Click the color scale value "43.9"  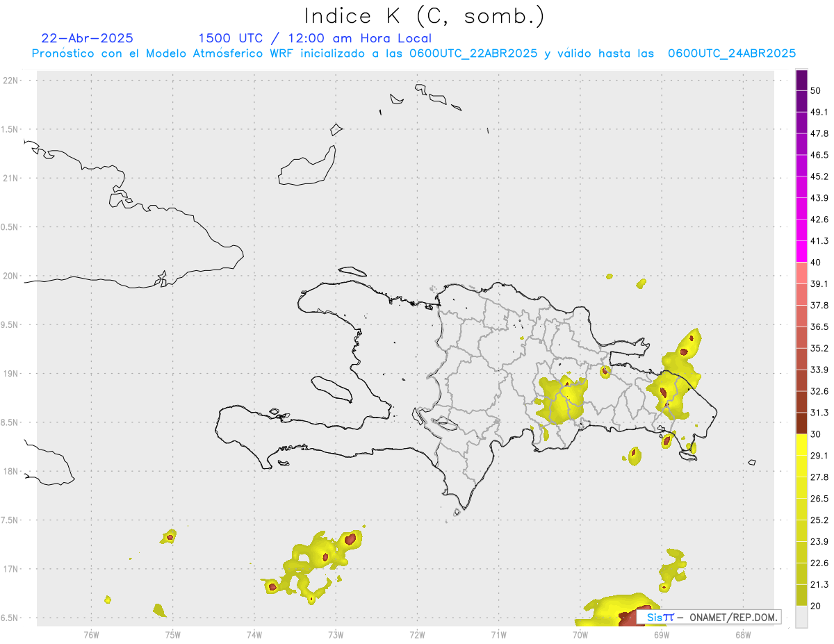819,198
